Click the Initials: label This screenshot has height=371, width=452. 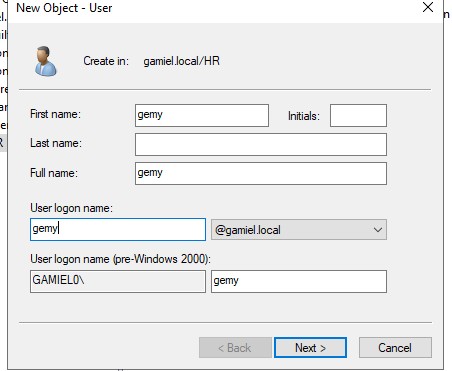(304, 116)
